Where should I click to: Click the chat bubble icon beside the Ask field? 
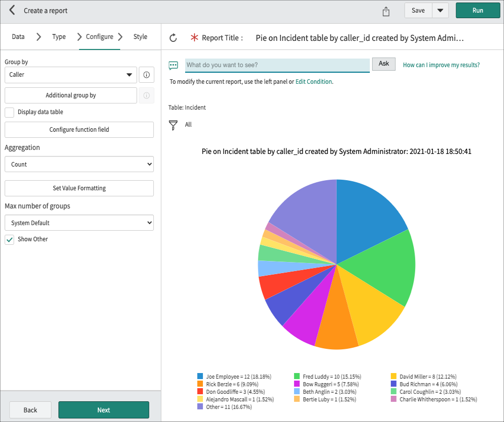click(x=173, y=65)
